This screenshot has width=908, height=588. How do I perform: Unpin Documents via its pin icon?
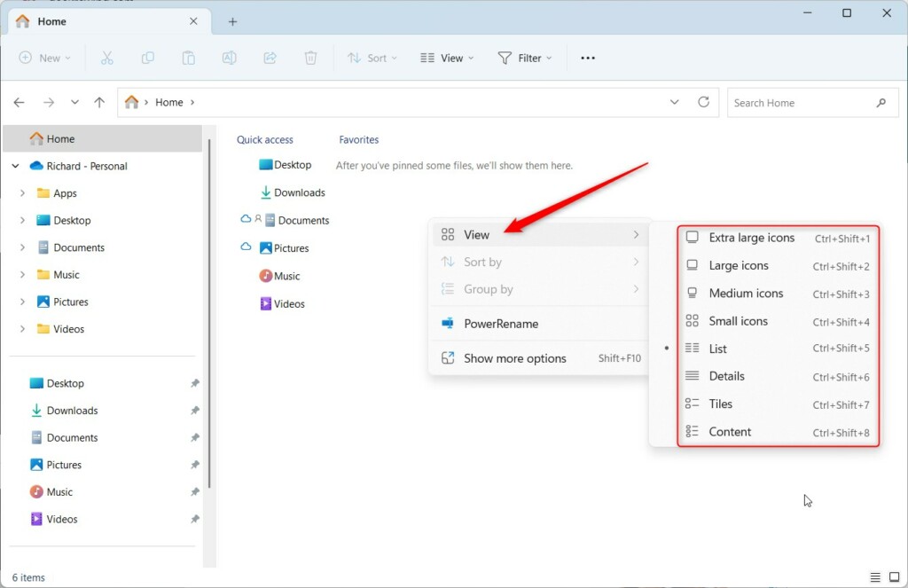click(x=195, y=437)
